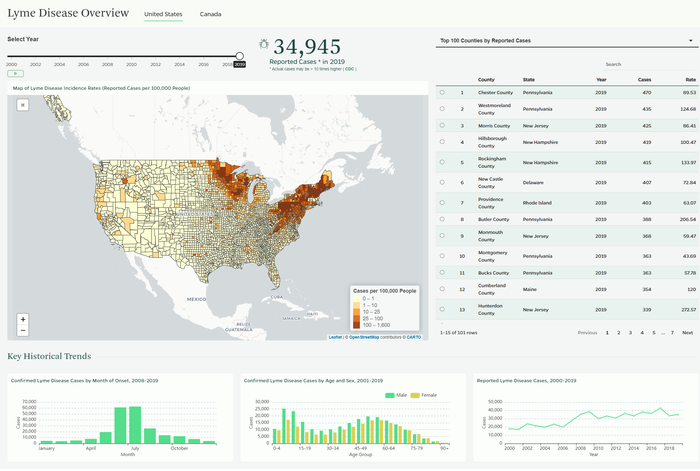Click the table Search field
Screen dimensions: 700x471
point(649,64)
